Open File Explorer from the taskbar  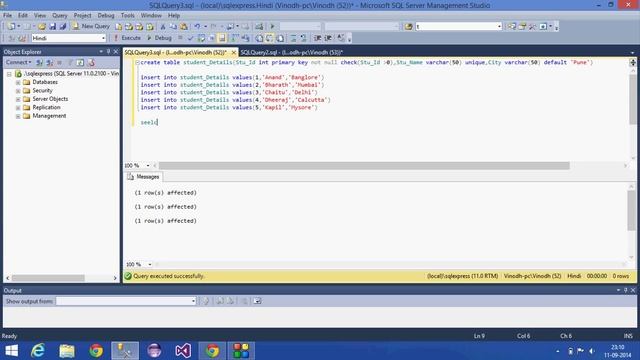click(67, 351)
